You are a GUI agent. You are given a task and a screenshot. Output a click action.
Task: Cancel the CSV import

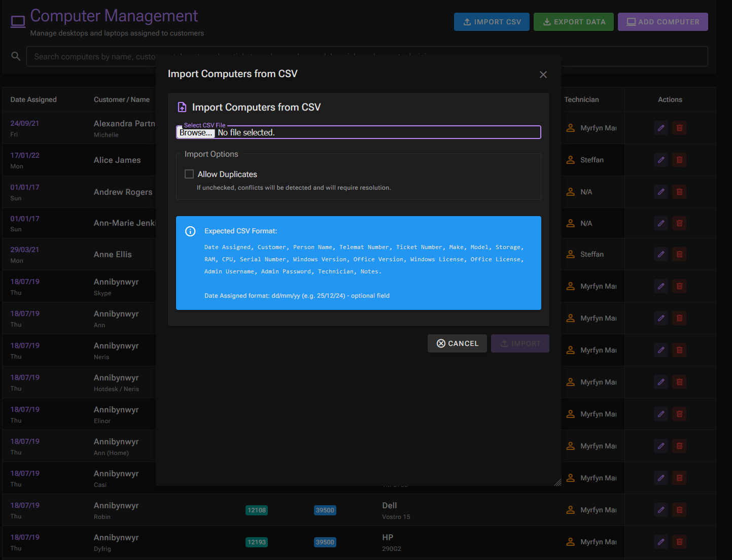click(457, 343)
